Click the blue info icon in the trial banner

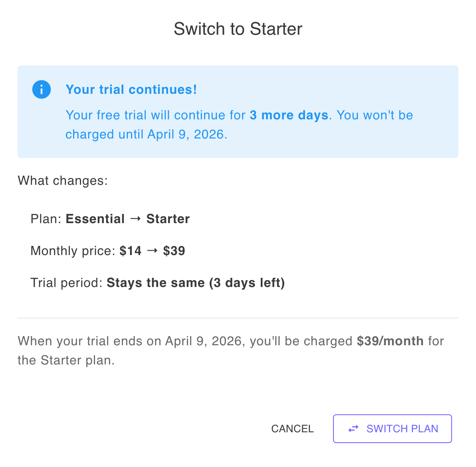(x=42, y=89)
